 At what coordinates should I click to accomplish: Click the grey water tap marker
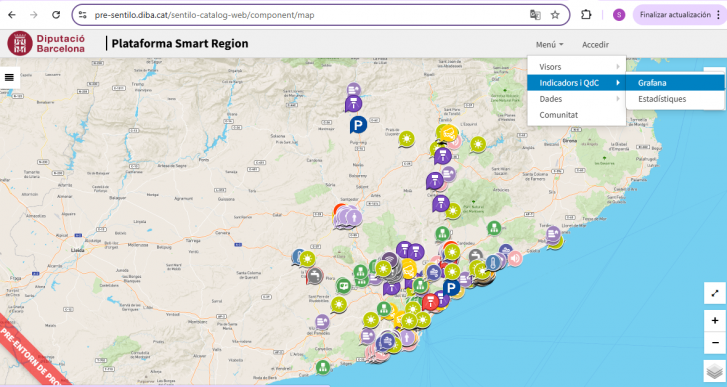pyautogui.click(x=315, y=276)
